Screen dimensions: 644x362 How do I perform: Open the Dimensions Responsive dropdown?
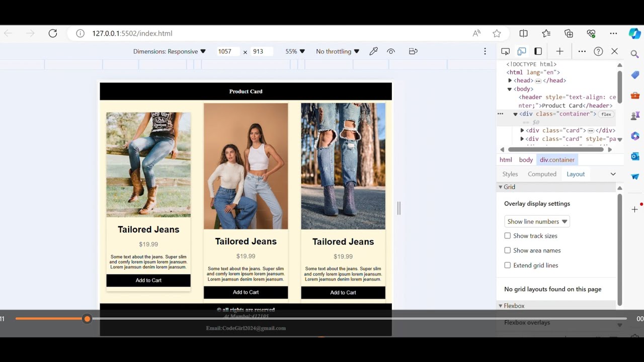click(170, 51)
